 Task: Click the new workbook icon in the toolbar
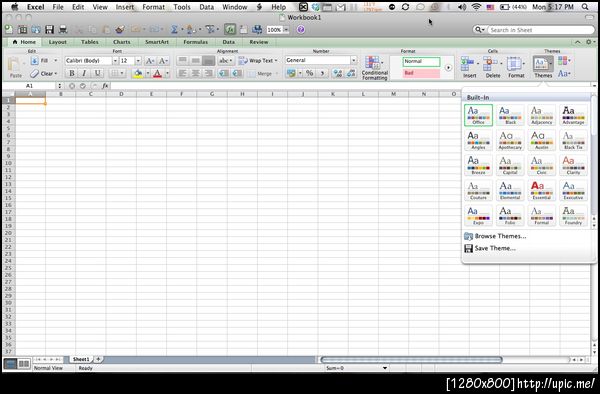pyautogui.click(x=8, y=29)
